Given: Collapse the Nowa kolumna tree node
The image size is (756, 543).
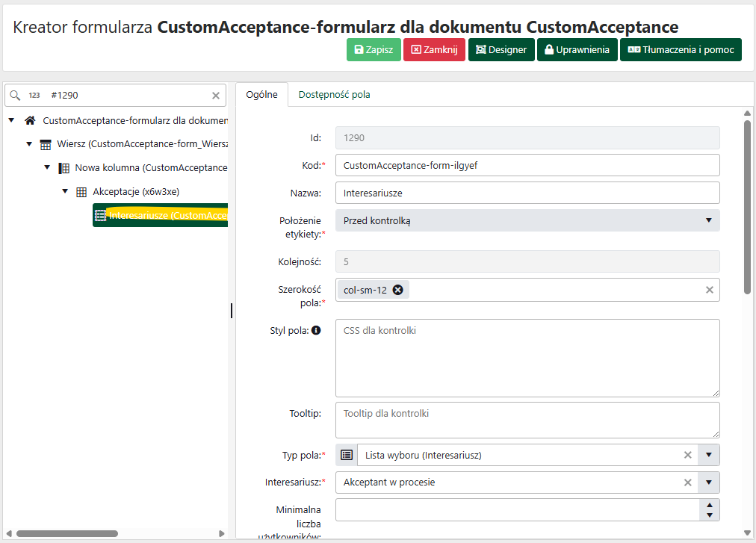Looking at the screenshot, I should (x=47, y=168).
